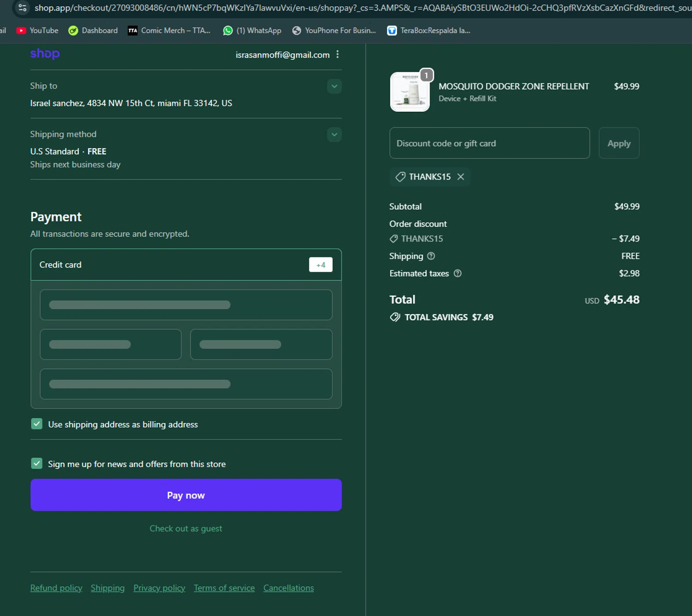Open the Privacy policy link
This screenshot has width=692, height=616.
[159, 588]
